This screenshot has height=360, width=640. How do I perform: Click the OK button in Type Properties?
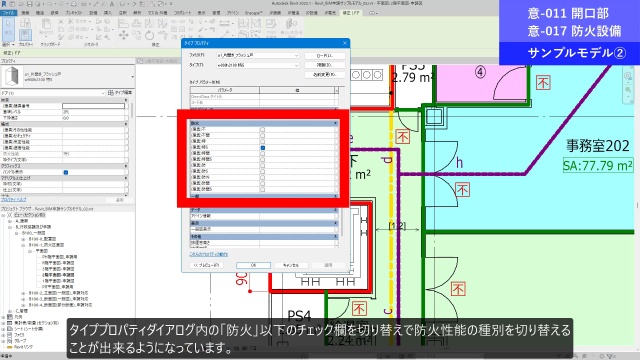253,265
